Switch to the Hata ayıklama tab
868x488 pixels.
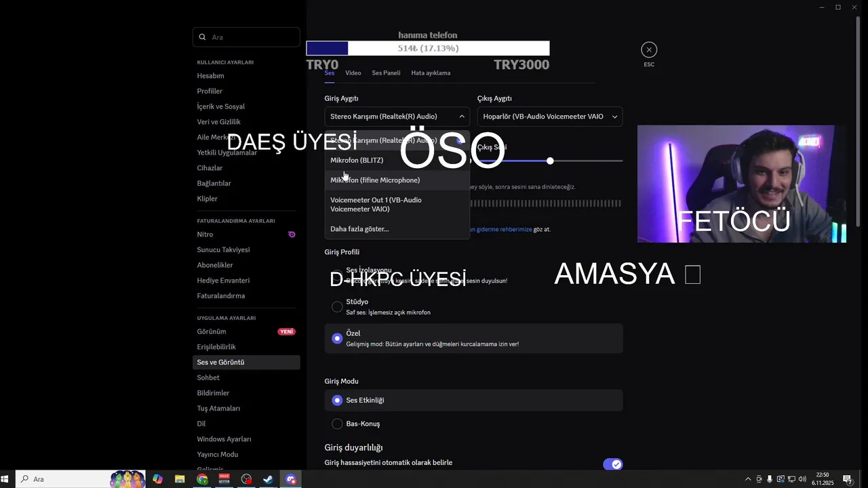coord(431,73)
